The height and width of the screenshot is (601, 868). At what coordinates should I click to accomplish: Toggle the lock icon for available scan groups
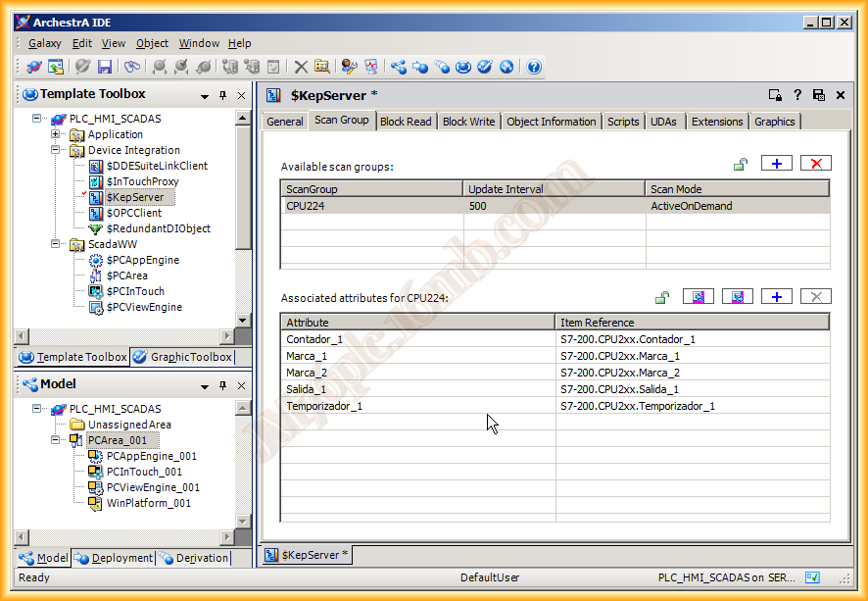pyautogui.click(x=741, y=165)
